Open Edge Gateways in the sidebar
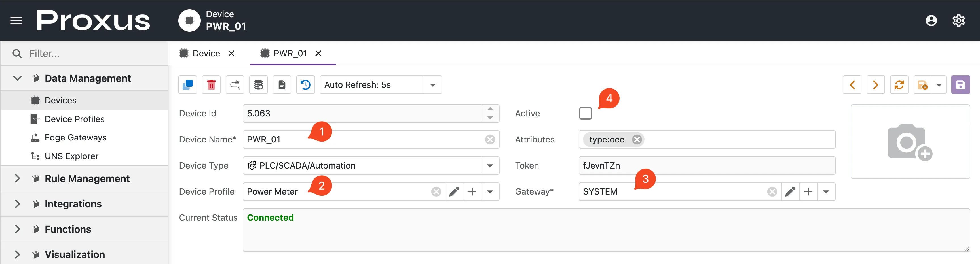Screen dimensions: 980x264 click(x=75, y=137)
